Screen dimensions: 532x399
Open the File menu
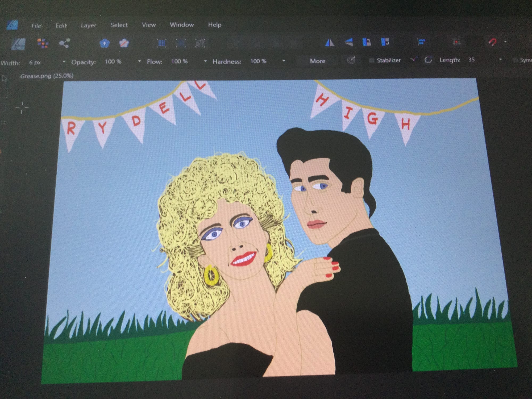click(x=36, y=26)
